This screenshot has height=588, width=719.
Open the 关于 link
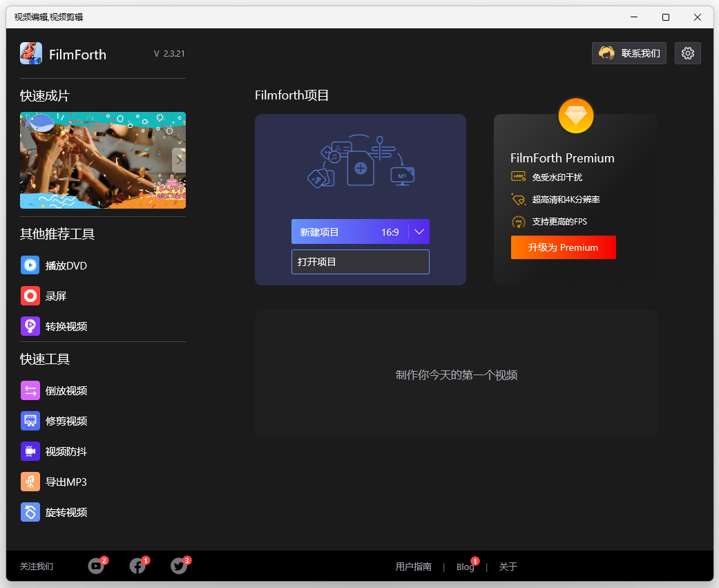508,567
